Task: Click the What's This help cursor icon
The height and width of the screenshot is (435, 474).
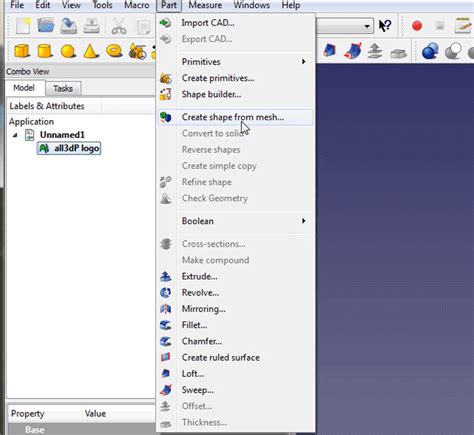Action: (x=385, y=26)
